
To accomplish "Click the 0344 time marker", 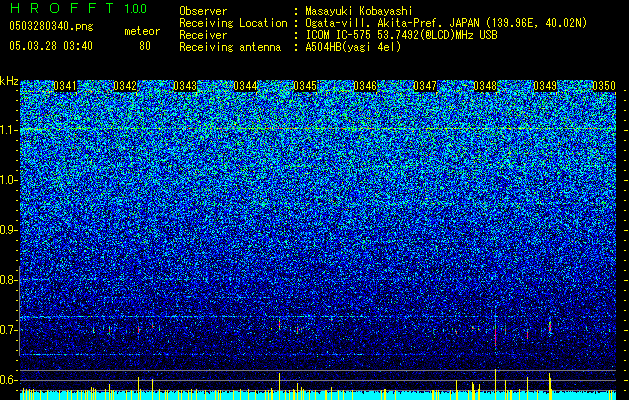I will [x=245, y=86].
